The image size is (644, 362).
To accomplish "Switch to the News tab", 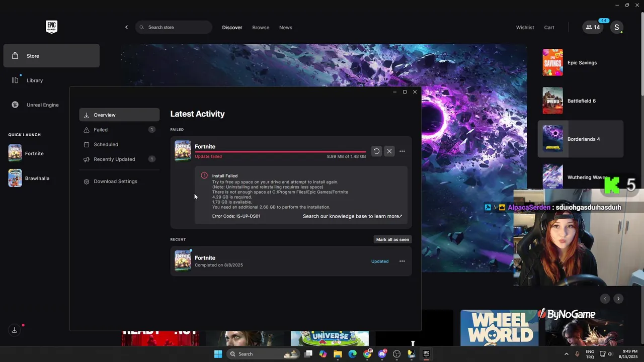I will click(x=286, y=28).
